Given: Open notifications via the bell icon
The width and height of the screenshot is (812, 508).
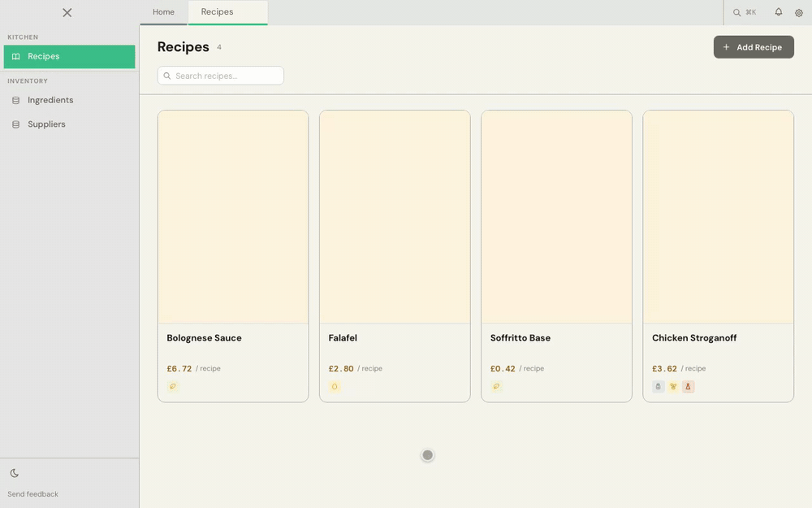Looking at the screenshot, I should [x=779, y=12].
